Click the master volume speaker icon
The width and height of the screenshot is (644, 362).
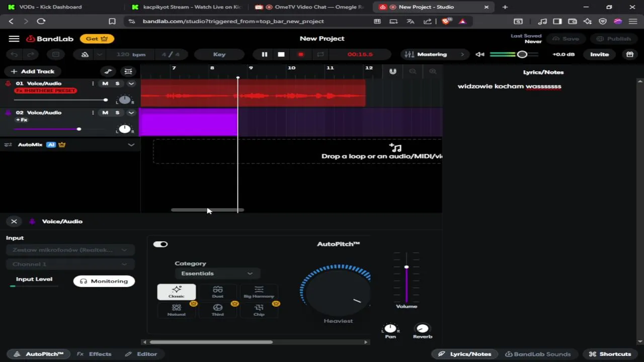(x=480, y=54)
